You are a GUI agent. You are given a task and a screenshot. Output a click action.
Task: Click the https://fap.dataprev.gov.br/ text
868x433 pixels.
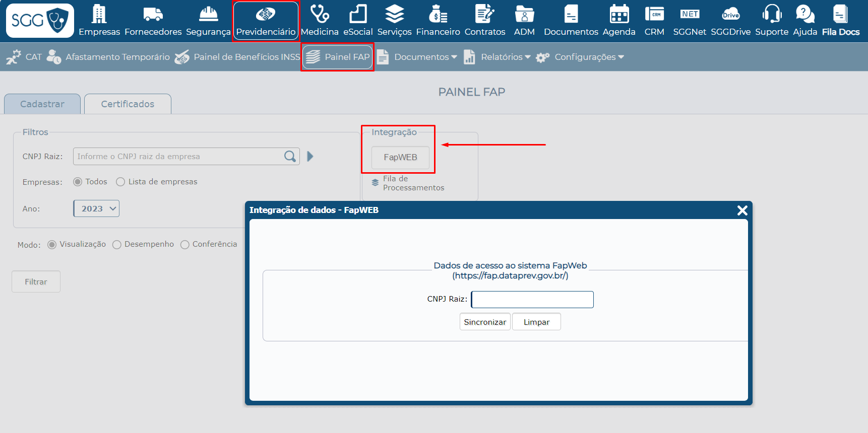[x=510, y=275]
